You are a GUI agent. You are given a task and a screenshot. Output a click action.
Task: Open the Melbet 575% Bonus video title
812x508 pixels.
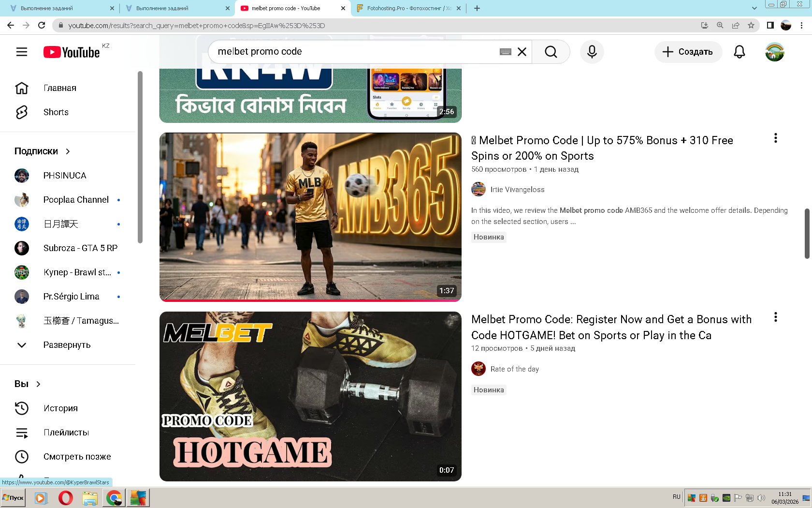point(602,148)
